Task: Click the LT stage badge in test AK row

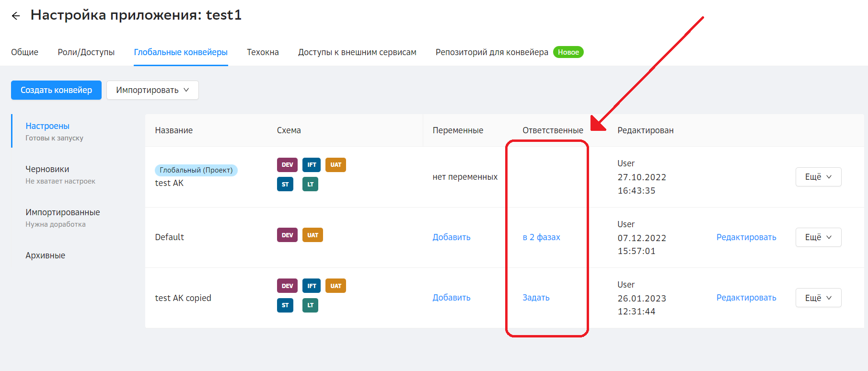Action: coord(310,185)
